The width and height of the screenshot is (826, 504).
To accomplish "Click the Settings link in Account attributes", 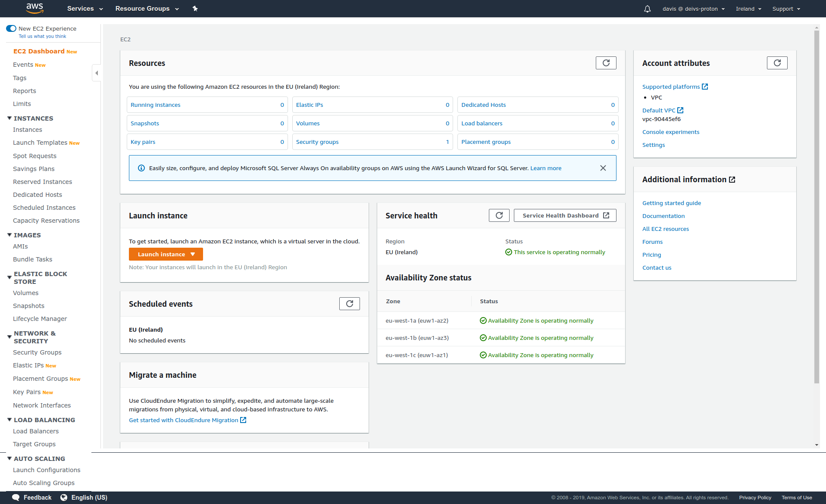I will tap(654, 145).
